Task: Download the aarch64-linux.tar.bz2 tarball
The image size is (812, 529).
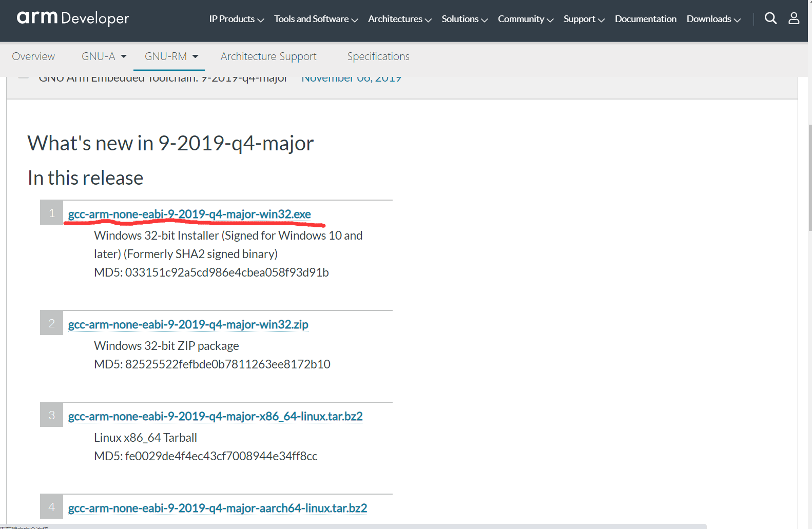Action: coord(218,508)
